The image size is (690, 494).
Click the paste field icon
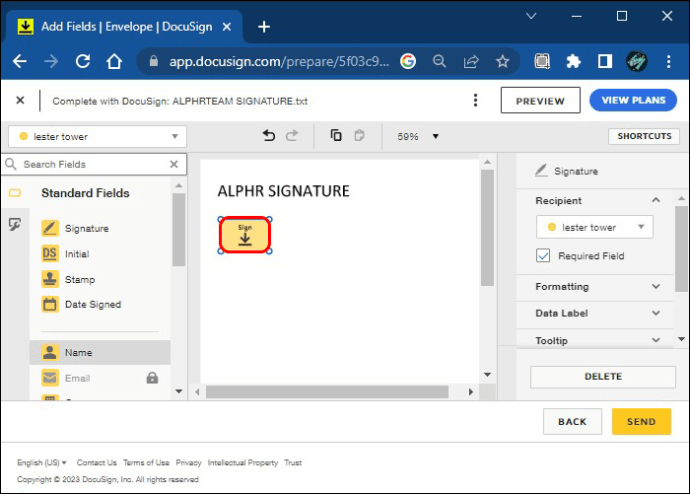(x=360, y=135)
